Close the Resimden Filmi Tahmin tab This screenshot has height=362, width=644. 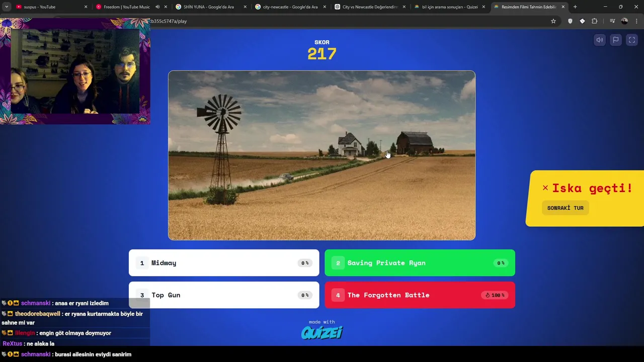563,7
